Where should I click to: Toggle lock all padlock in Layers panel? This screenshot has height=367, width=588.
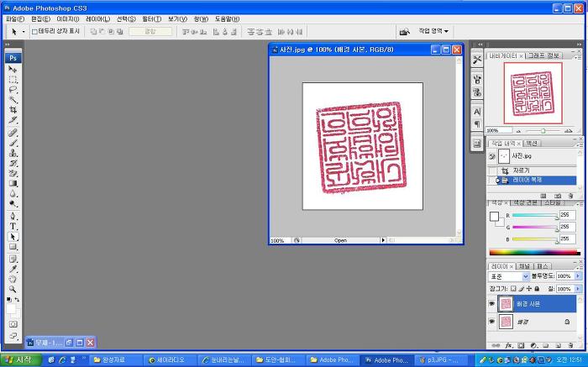coord(537,289)
